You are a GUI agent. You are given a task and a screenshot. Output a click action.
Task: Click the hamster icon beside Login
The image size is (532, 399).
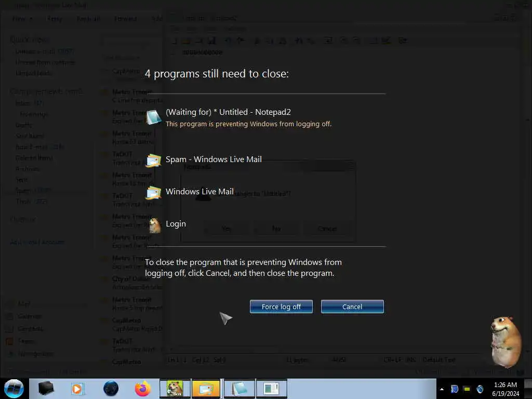click(155, 225)
